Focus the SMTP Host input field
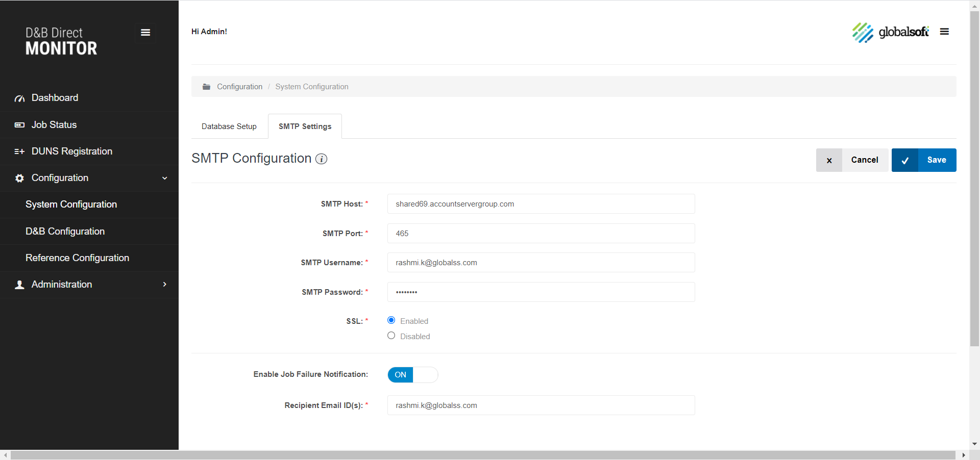 (541, 204)
